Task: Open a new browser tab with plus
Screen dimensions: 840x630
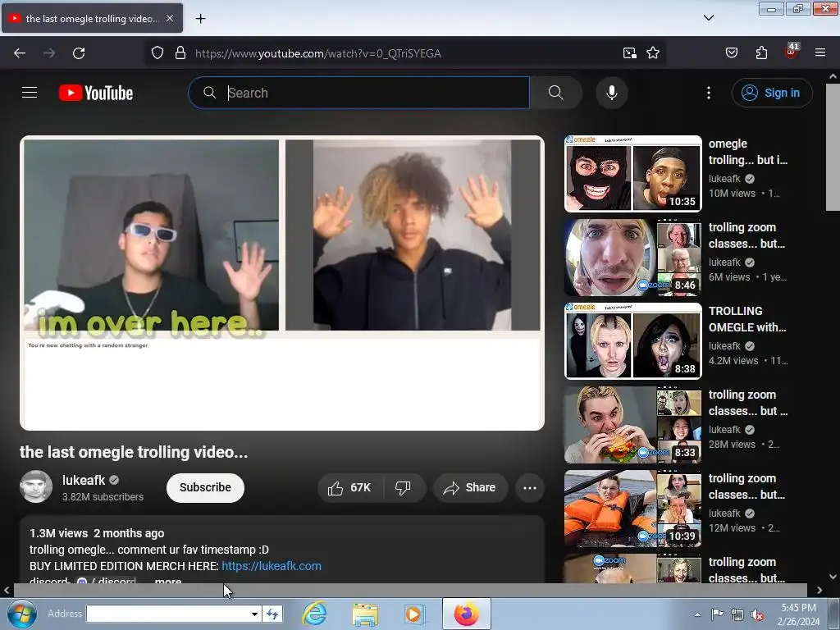Action: click(200, 18)
